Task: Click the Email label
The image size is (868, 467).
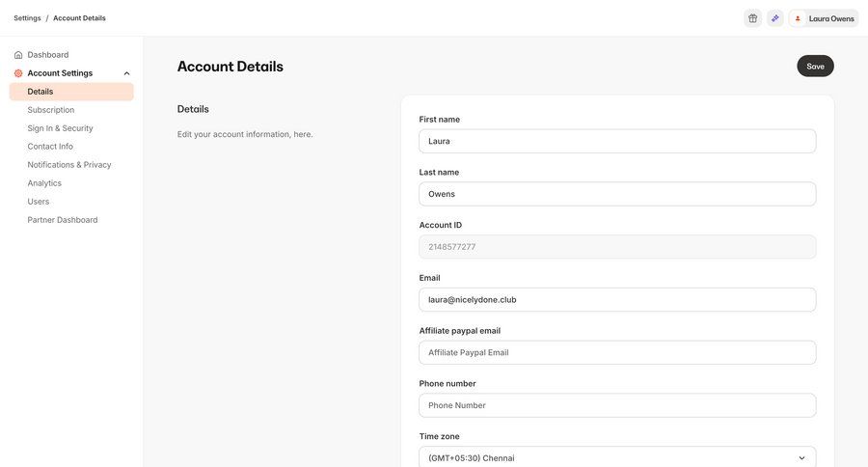Action: click(x=429, y=278)
